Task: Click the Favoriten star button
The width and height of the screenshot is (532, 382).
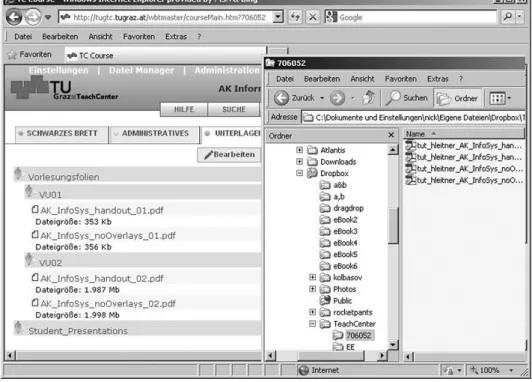Action: click(x=30, y=54)
